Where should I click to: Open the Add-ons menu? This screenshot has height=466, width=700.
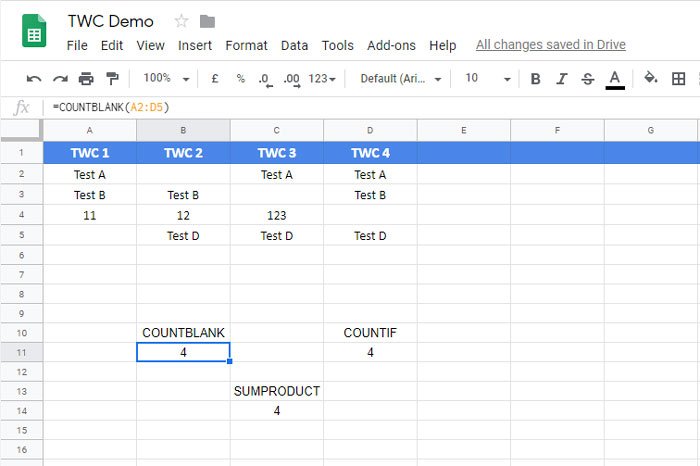coord(391,45)
